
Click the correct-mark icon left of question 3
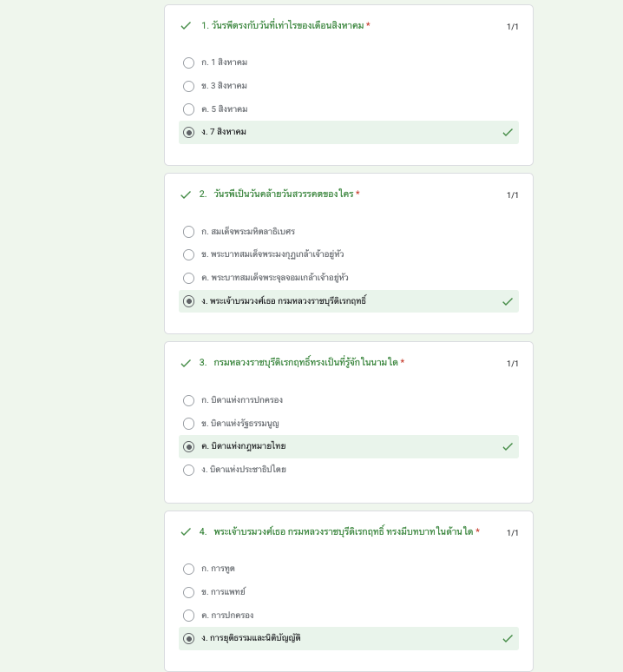pyautogui.click(x=186, y=363)
